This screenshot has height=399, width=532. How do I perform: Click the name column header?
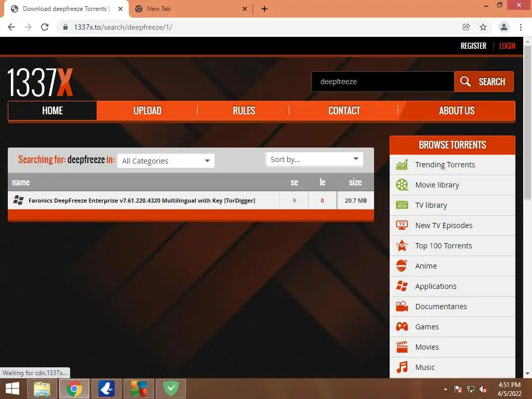pos(21,182)
